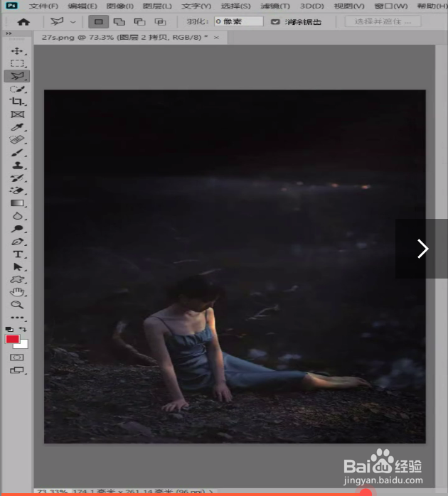Select the Eyedropper tool
This screenshot has height=496, width=448.
(x=17, y=127)
